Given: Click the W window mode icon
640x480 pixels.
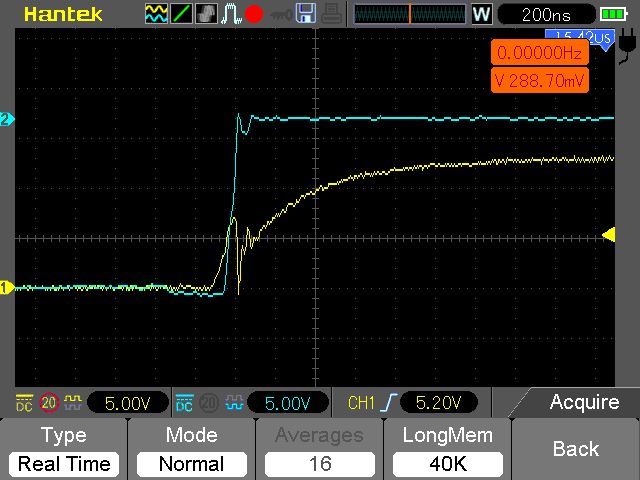Looking at the screenshot, I should [482, 14].
